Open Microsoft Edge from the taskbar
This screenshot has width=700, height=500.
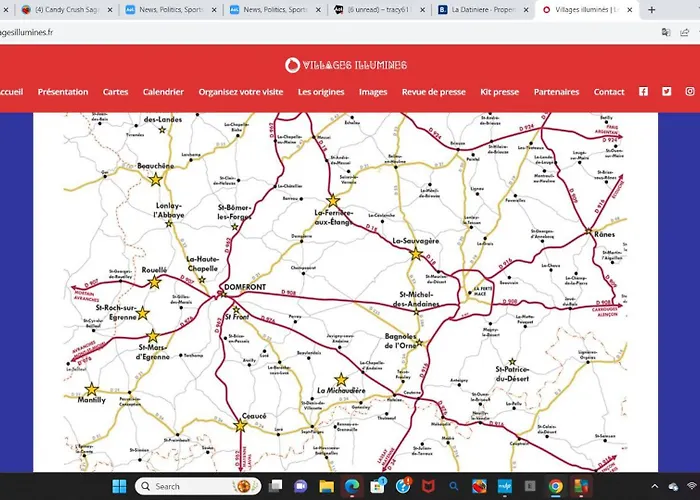tap(352, 486)
